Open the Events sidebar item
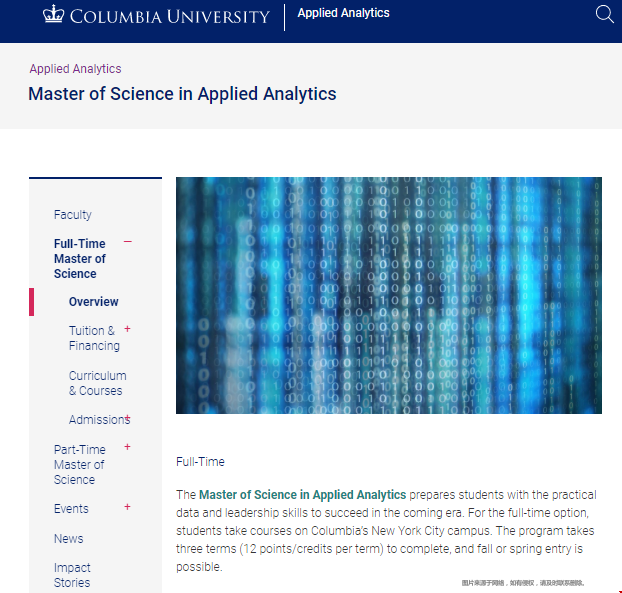 (71, 509)
